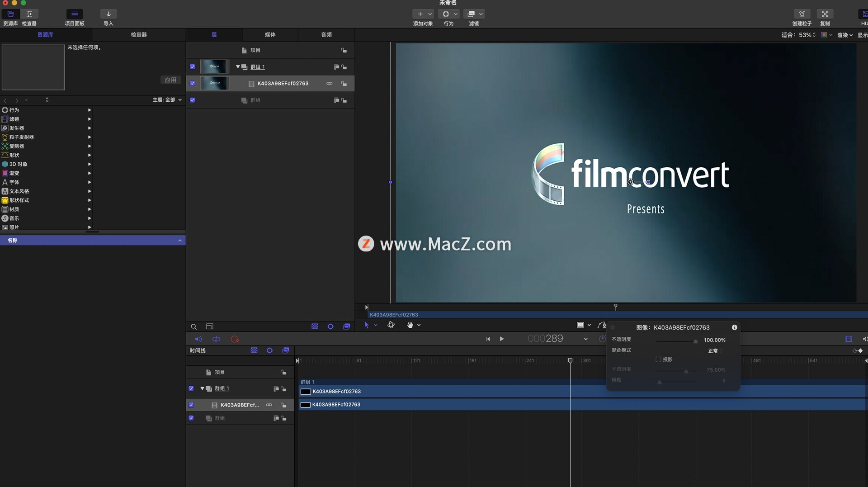This screenshot has height=487, width=868.
Task: Select the hand pan tool
Action: click(x=410, y=325)
